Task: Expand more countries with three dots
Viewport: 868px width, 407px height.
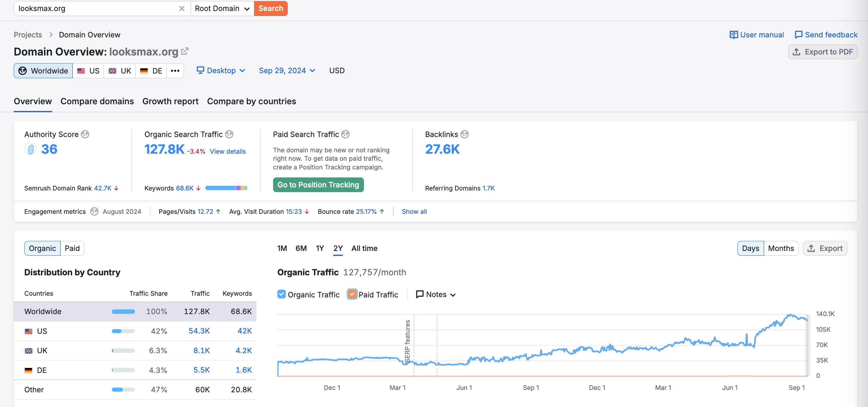Action: point(175,71)
